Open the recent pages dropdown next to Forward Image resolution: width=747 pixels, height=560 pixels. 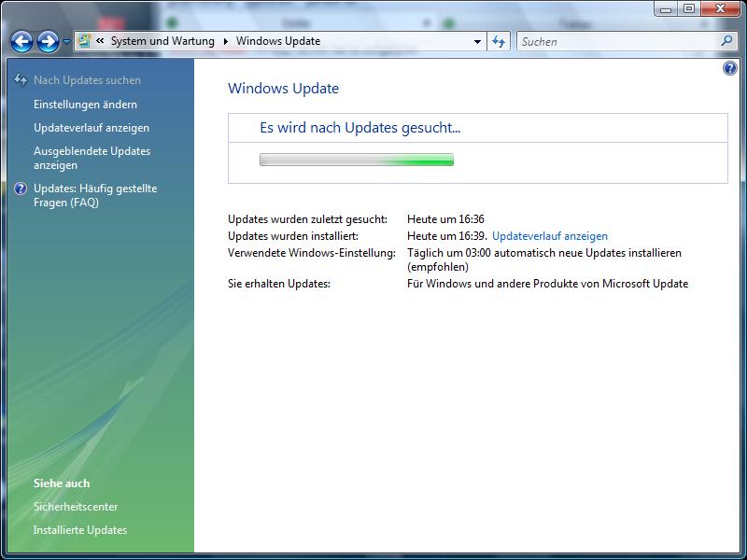pos(66,42)
